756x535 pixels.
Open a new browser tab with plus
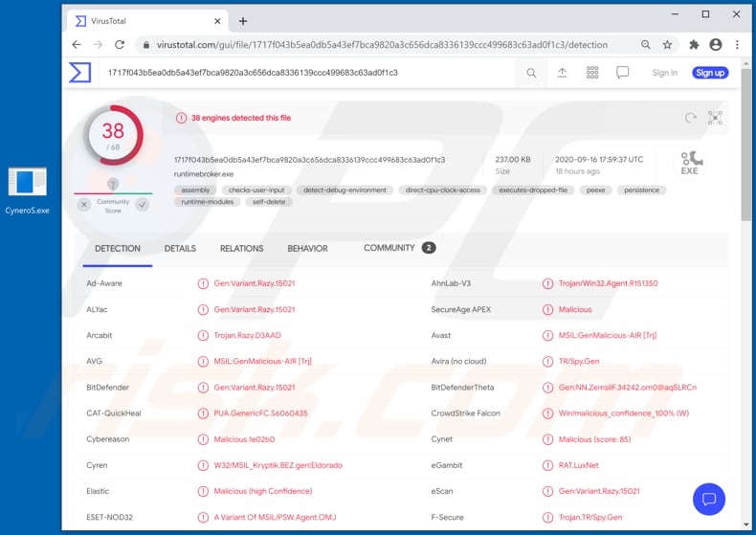[243, 21]
